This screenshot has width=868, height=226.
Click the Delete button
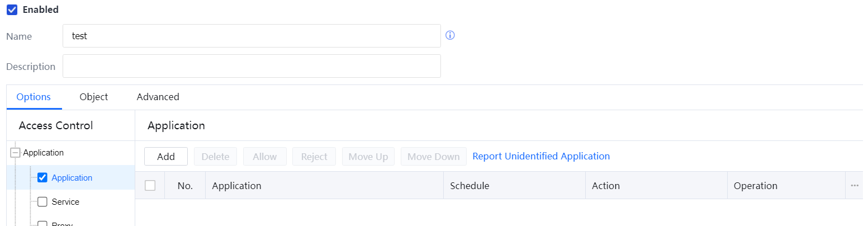click(x=215, y=157)
